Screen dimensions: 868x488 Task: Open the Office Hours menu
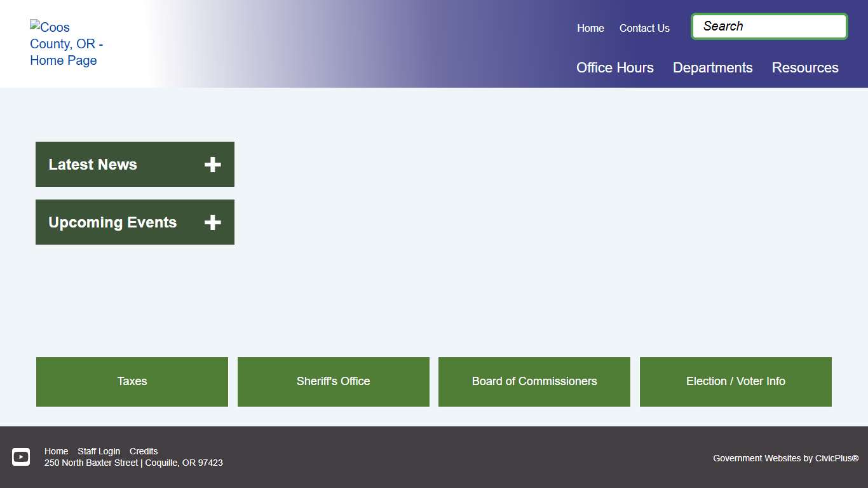pos(614,68)
